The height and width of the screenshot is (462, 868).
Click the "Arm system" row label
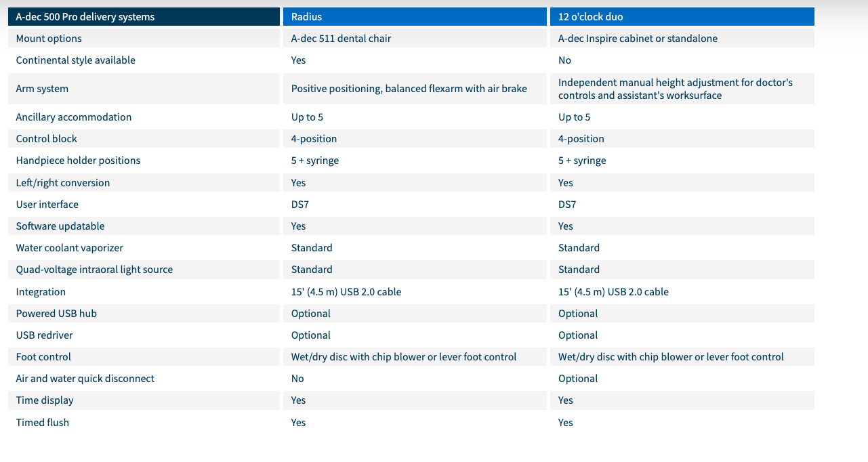[42, 89]
